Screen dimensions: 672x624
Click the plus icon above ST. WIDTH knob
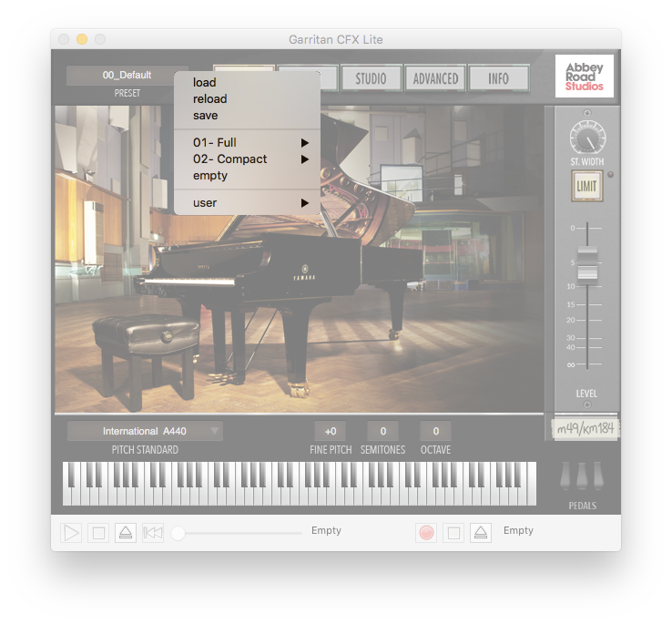(587, 113)
